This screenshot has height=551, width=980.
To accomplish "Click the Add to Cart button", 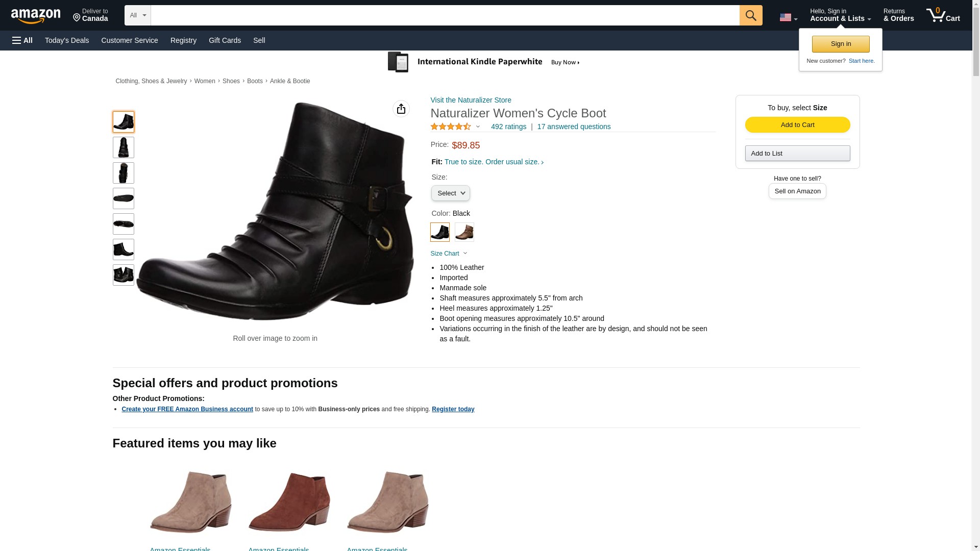I will (797, 125).
